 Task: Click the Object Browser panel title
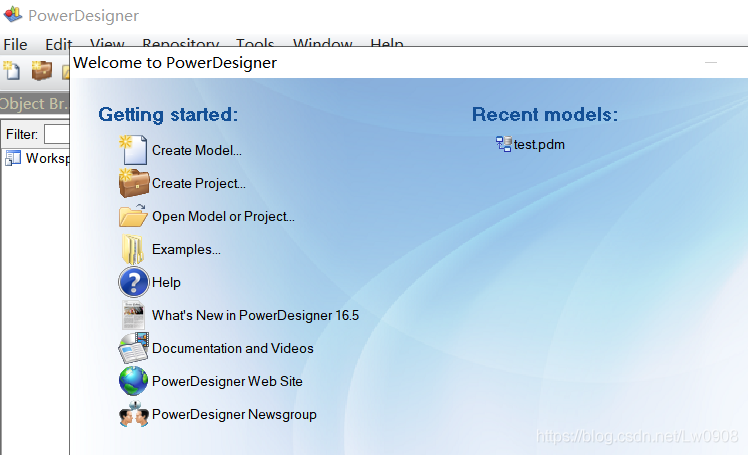(34, 103)
